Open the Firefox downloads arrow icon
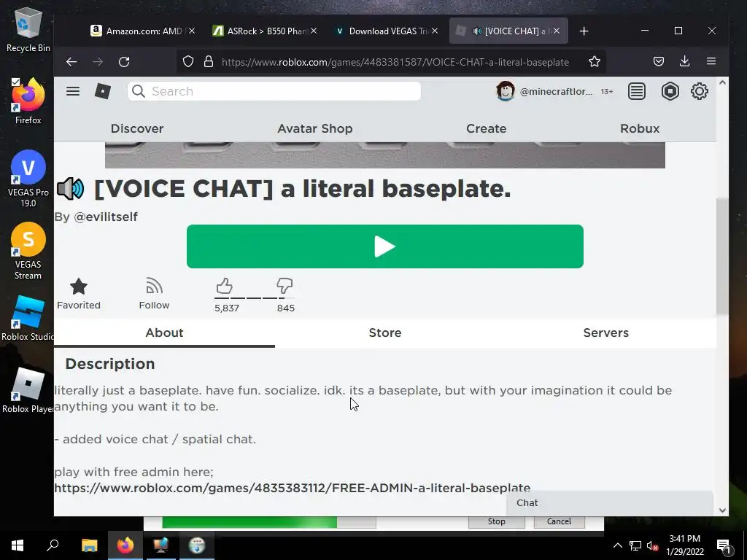 pyautogui.click(x=684, y=61)
